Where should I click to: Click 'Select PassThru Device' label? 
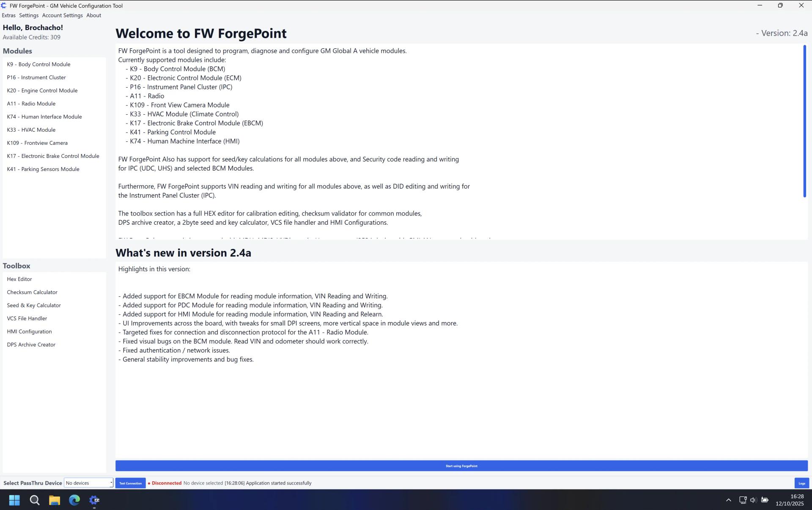(x=33, y=483)
